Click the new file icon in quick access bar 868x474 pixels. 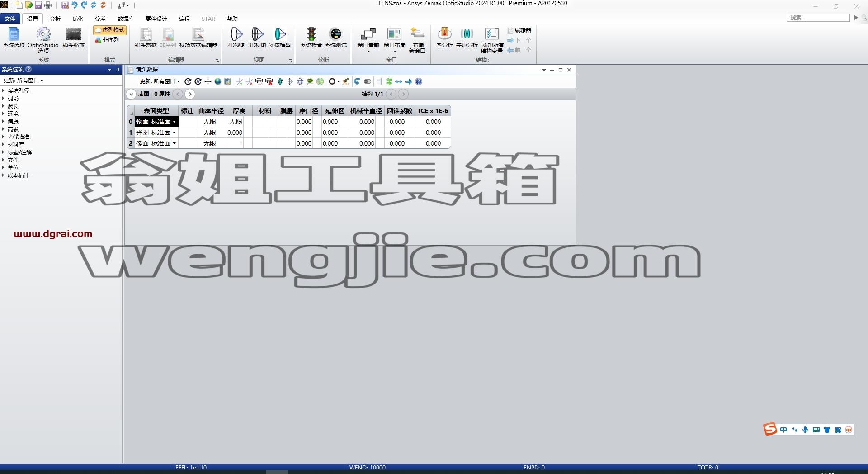coord(19,5)
